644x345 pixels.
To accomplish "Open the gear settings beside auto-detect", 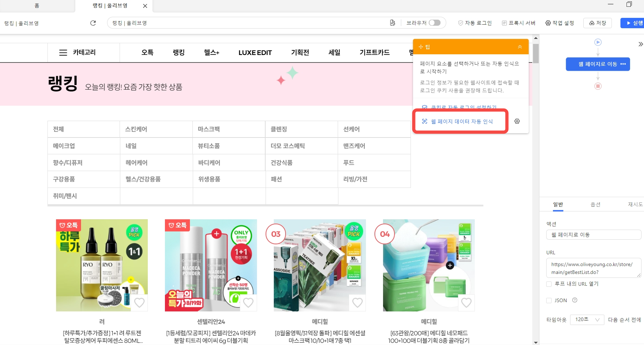I will point(517,121).
